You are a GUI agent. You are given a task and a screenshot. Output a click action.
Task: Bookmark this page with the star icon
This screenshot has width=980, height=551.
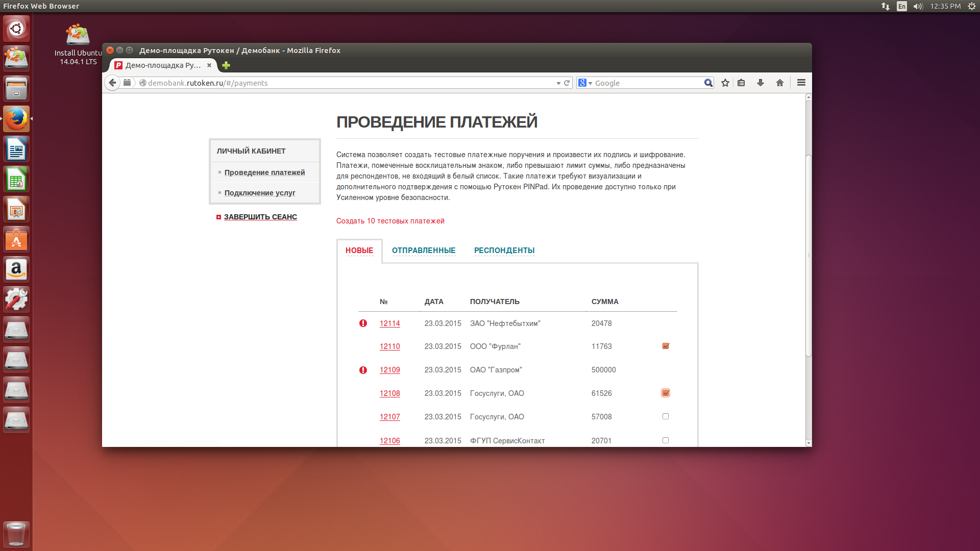(x=725, y=83)
